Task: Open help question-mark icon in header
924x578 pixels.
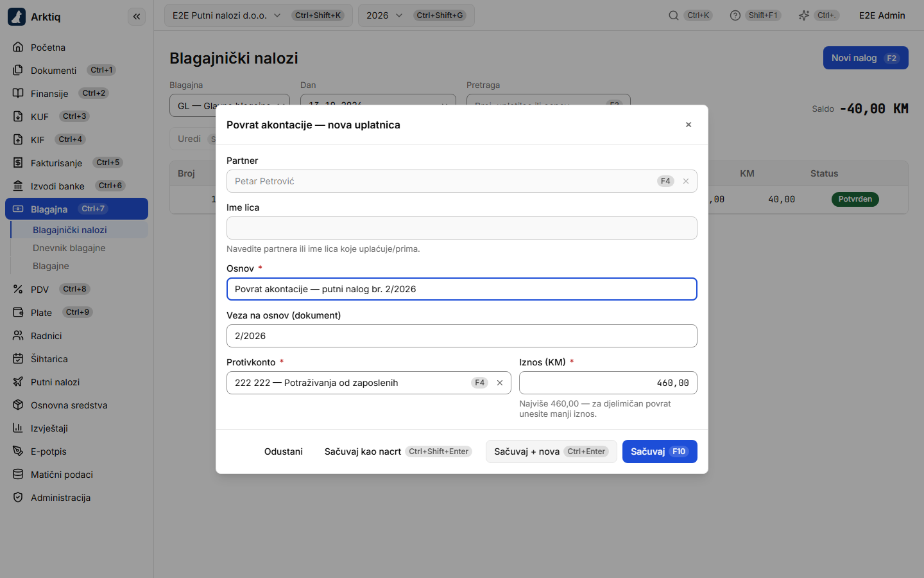Action: tap(735, 15)
